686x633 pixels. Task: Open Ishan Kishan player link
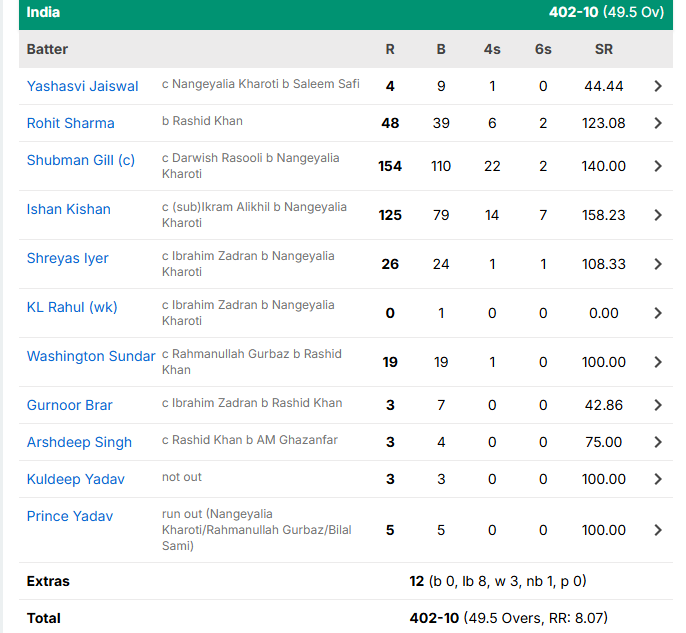[68, 209]
